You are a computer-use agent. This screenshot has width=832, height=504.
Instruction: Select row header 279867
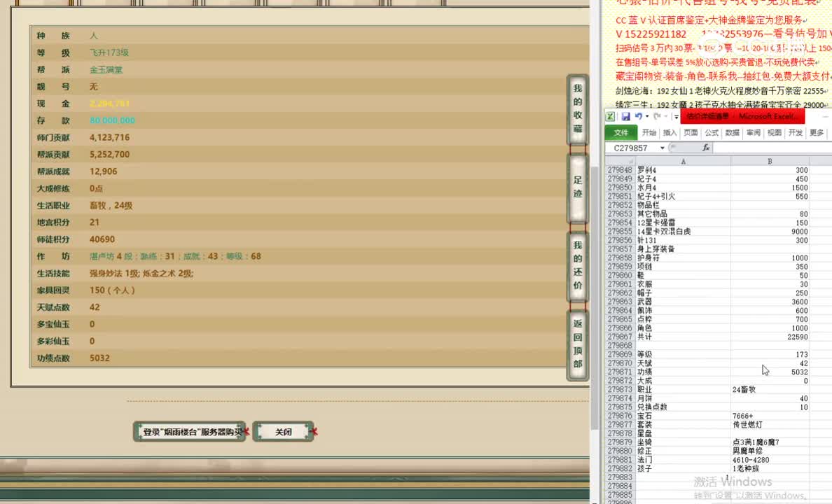pos(620,337)
